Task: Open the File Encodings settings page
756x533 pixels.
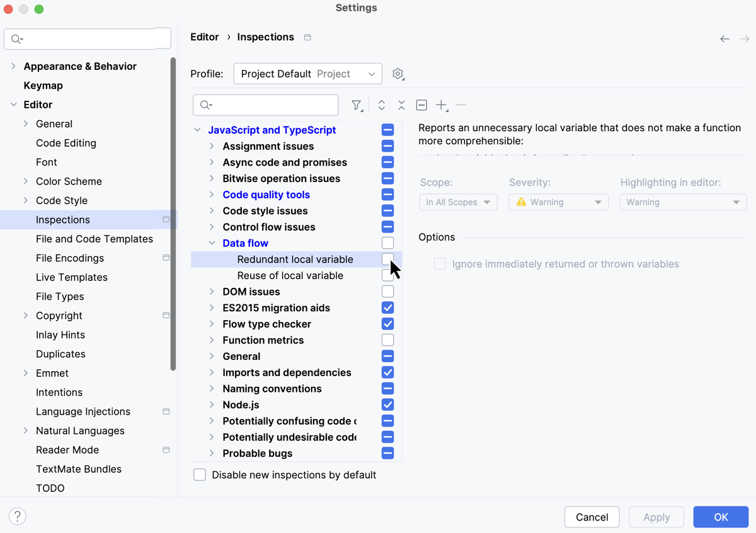Action: 69,258
